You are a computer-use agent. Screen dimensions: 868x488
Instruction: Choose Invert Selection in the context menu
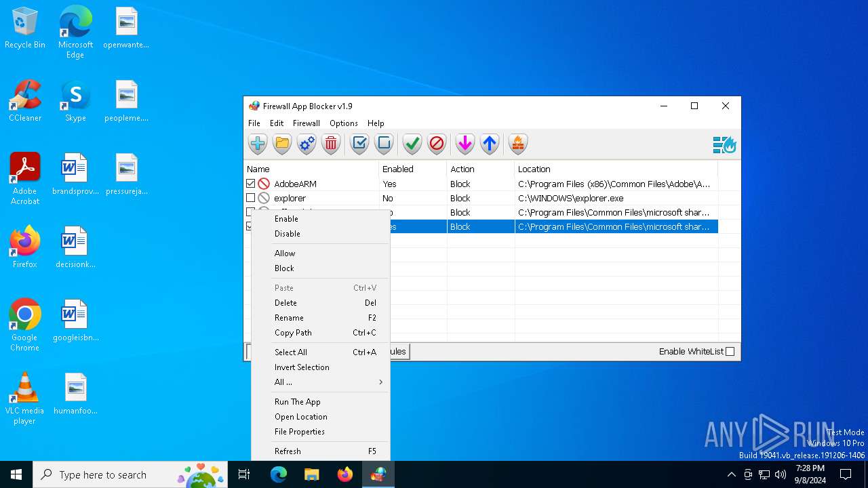321,367
